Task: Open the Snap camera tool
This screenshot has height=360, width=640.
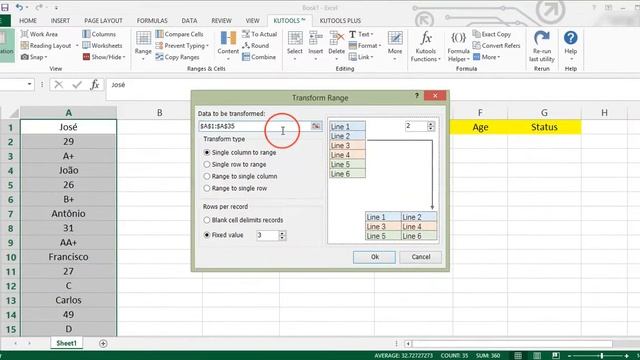Action: (34, 57)
